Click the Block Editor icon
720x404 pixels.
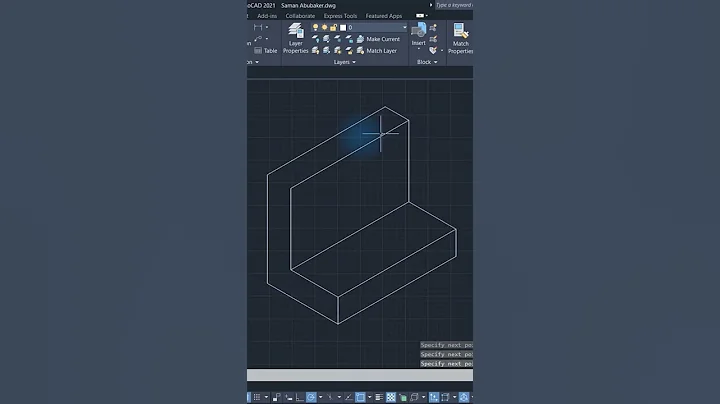pyautogui.click(x=433, y=39)
